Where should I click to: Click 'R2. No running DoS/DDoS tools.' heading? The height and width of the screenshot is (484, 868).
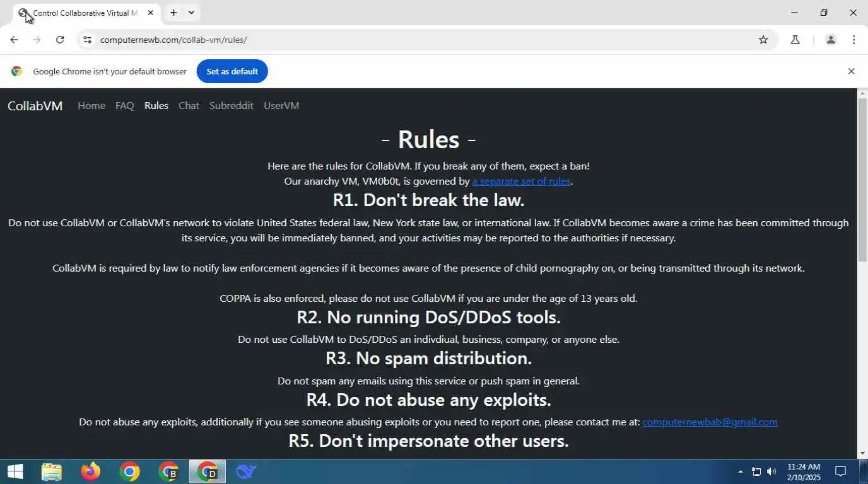[x=429, y=317]
